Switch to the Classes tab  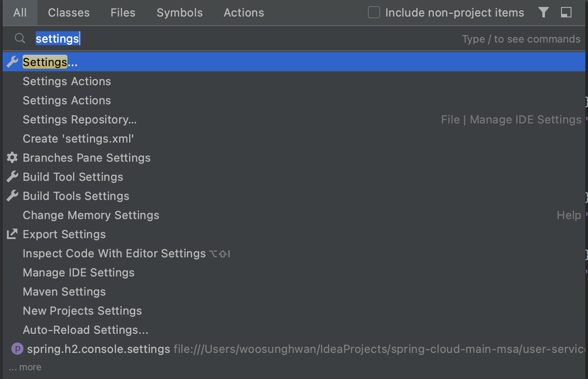click(x=69, y=13)
